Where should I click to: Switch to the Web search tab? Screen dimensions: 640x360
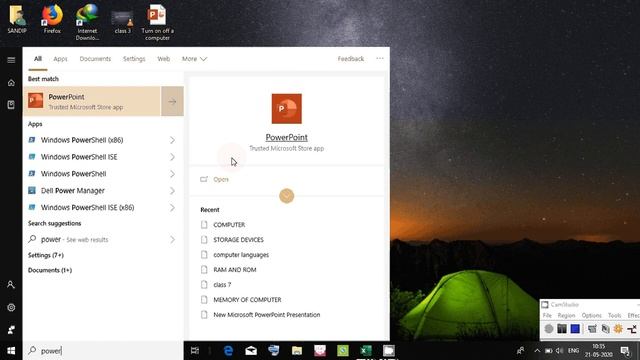coord(164,59)
